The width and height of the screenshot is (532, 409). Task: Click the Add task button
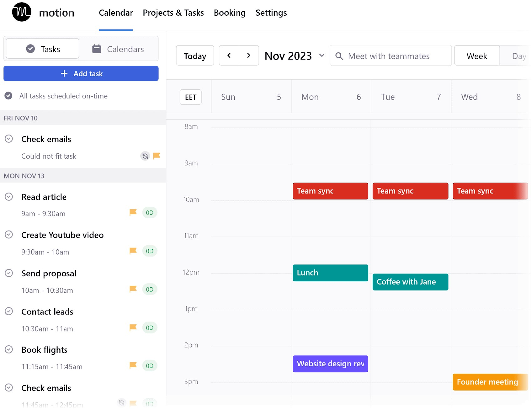pyautogui.click(x=81, y=73)
